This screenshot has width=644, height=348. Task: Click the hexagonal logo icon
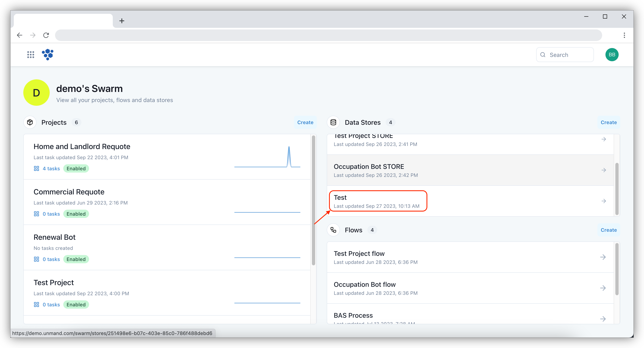[48, 54]
